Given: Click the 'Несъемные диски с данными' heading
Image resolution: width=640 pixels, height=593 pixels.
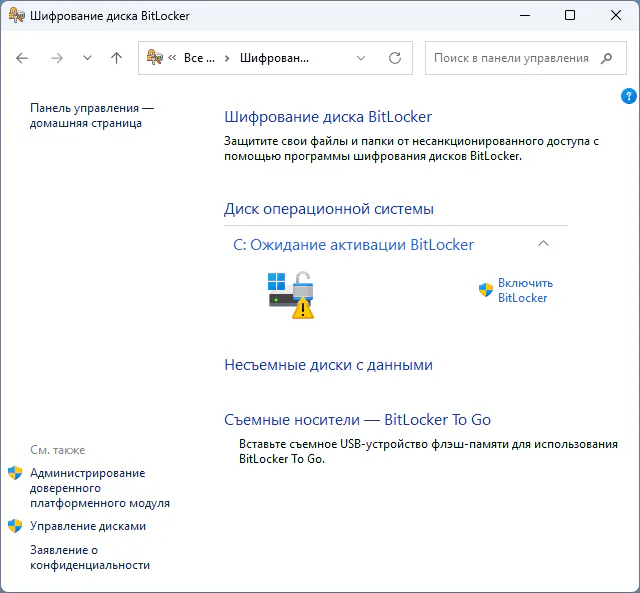Looking at the screenshot, I should pos(328,365).
